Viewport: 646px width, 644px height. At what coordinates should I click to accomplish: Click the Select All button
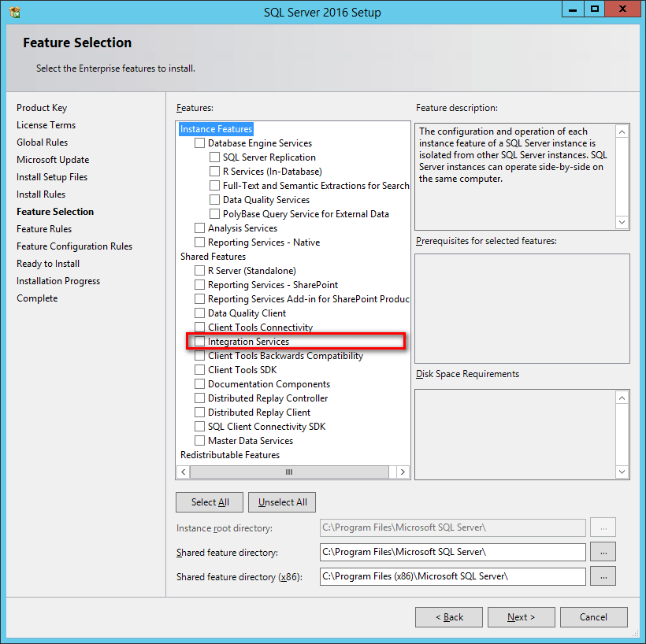(x=209, y=502)
